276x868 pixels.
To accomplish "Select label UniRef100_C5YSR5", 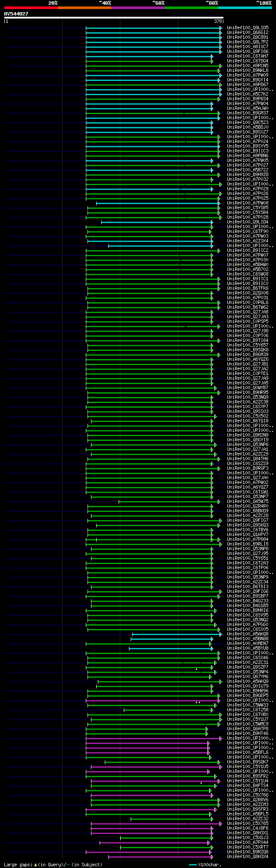I will click(x=248, y=208).
